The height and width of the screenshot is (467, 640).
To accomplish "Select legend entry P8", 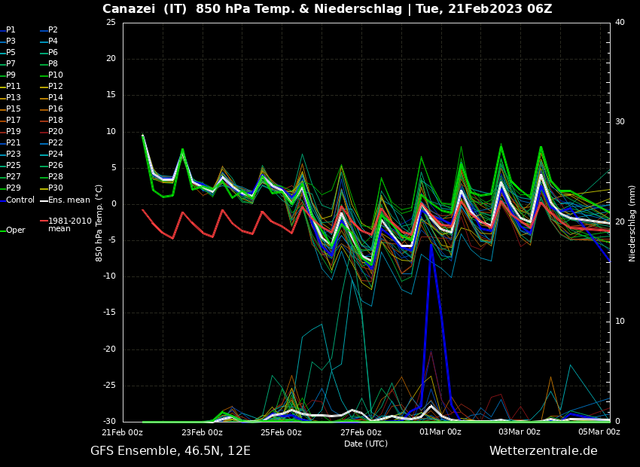I will coord(53,64).
